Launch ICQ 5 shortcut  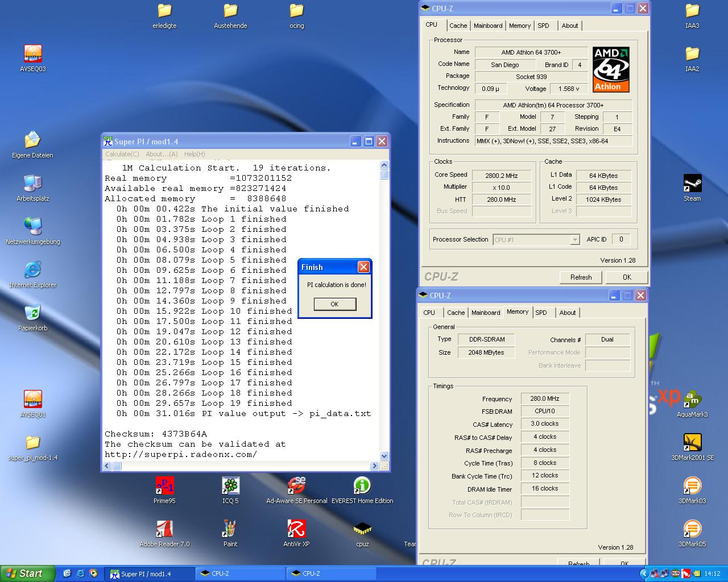click(230, 490)
